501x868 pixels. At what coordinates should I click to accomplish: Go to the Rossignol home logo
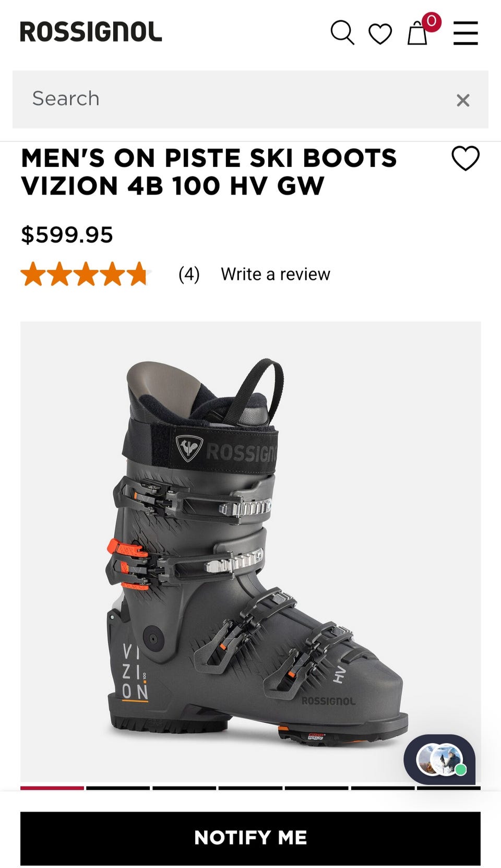91,32
